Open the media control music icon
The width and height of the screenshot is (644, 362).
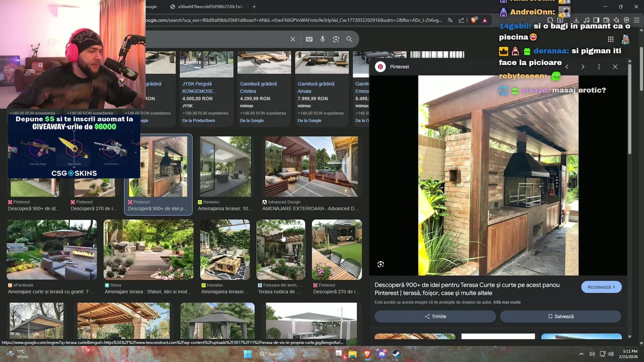586,20
